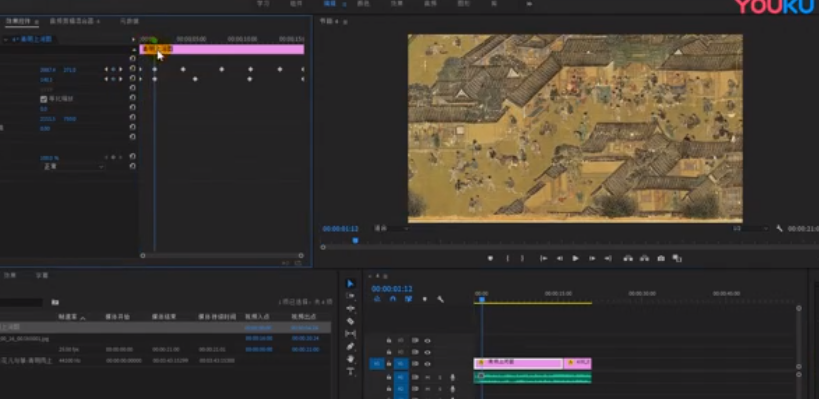
Task: Open the timeline wrench settings icon
Action: tap(440, 299)
